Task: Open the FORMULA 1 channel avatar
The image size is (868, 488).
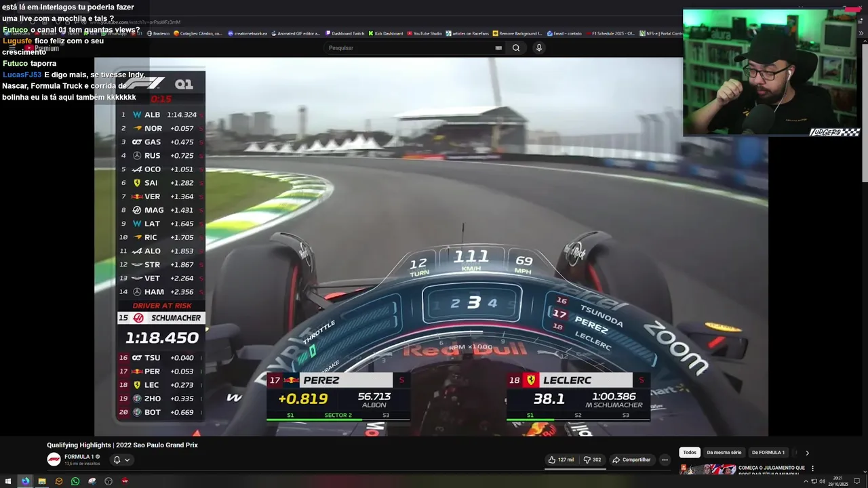Action: pos(54,460)
